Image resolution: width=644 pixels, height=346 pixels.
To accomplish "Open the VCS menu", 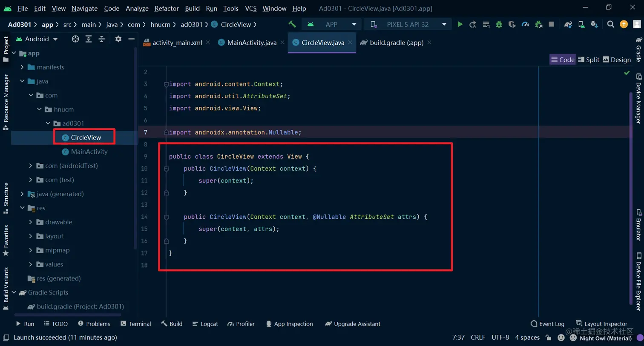I will coord(251,8).
